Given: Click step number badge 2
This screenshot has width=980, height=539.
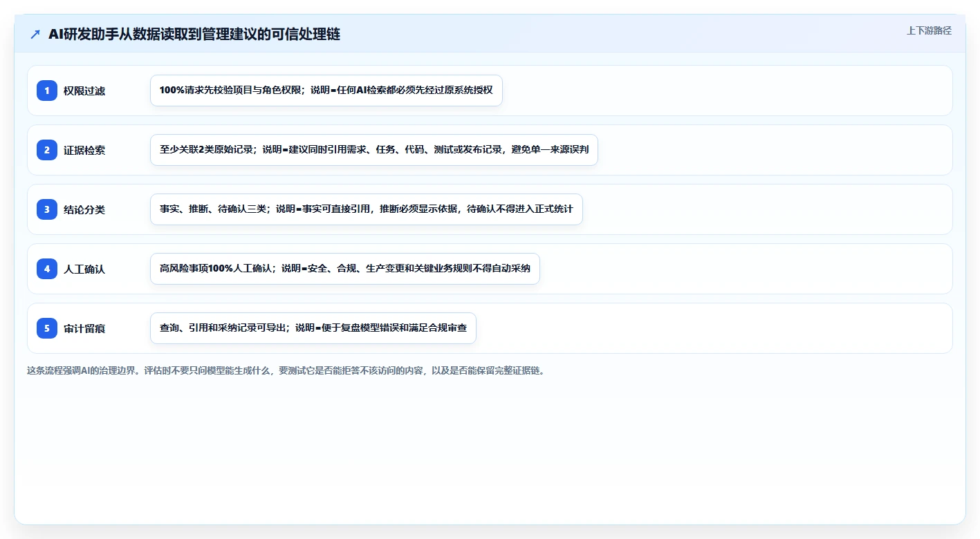Looking at the screenshot, I should click(47, 150).
